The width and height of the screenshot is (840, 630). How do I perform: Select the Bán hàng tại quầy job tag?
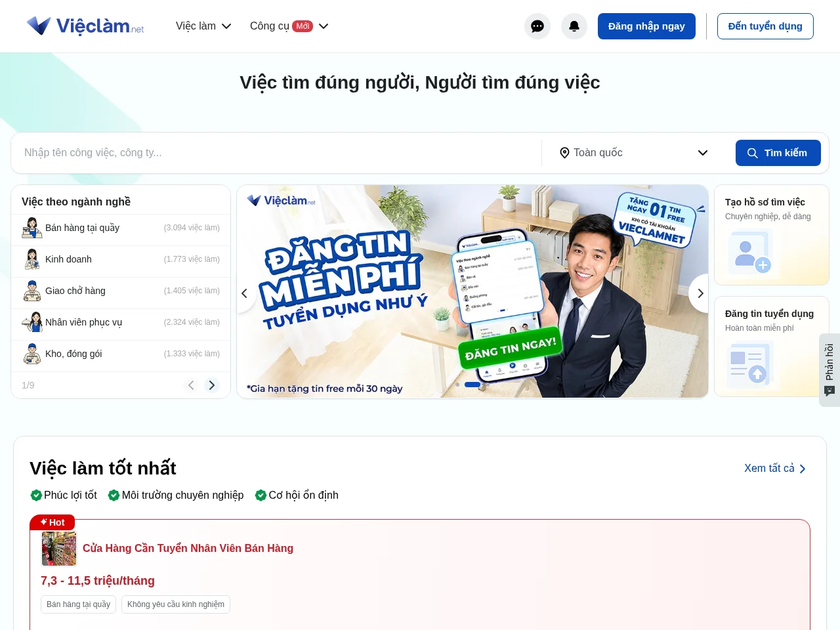click(x=79, y=604)
